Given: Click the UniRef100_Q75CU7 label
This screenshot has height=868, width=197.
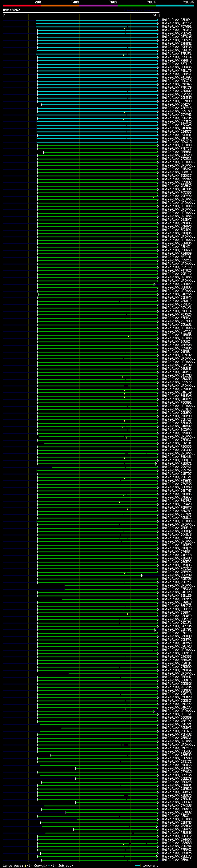Looking at the screenshot, I should coord(176,799).
